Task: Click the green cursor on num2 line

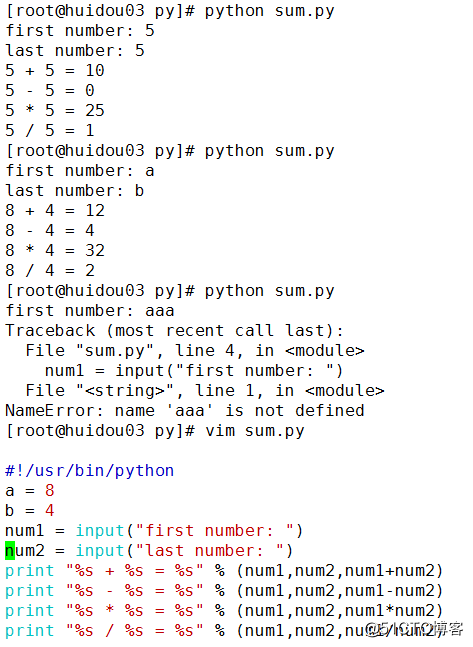Action: [10, 551]
